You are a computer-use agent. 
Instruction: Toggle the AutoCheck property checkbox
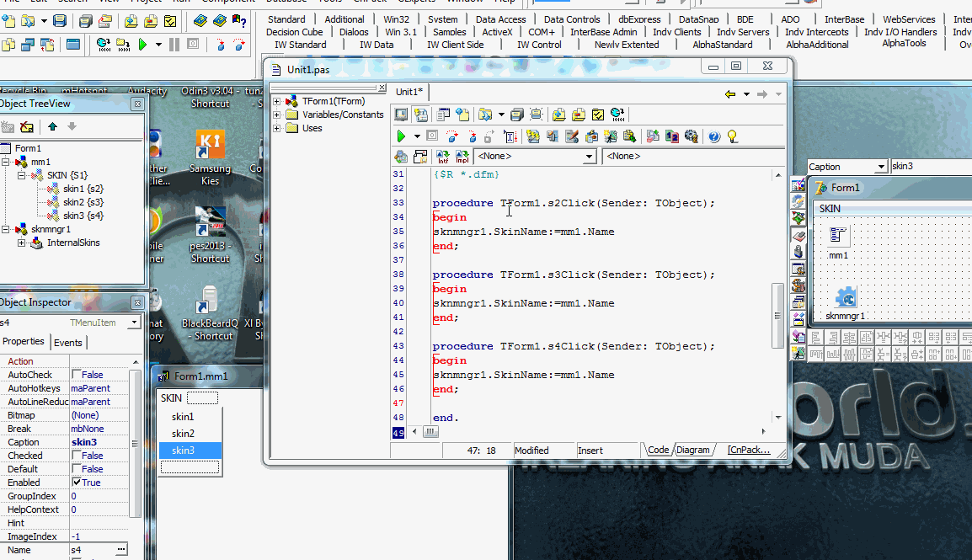(x=77, y=375)
